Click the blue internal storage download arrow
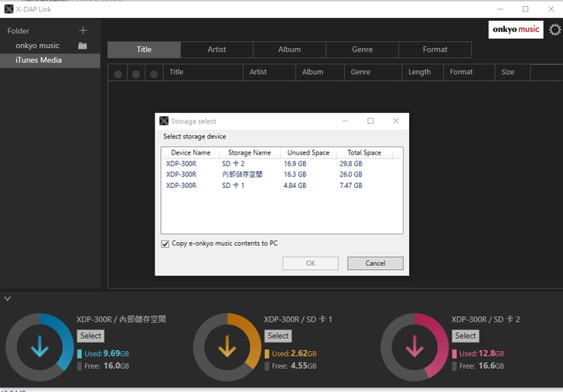 tap(40, 347)
